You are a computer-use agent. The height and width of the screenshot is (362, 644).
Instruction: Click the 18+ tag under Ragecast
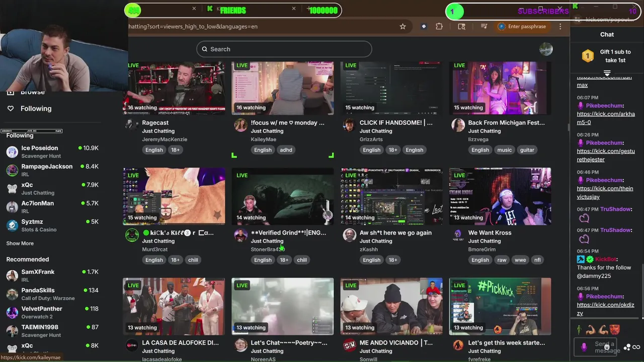point(175,150)
